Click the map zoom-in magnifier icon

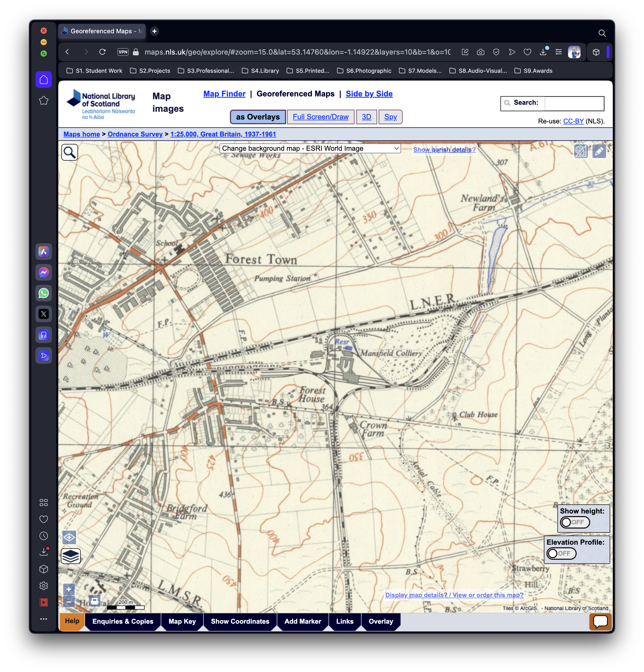pos(70,151)
